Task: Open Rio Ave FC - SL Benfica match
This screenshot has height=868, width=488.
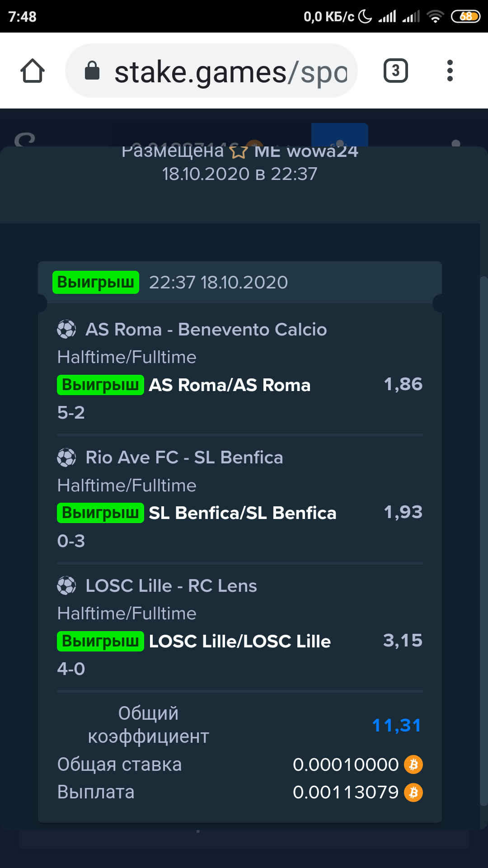Action: coord(184,458)
